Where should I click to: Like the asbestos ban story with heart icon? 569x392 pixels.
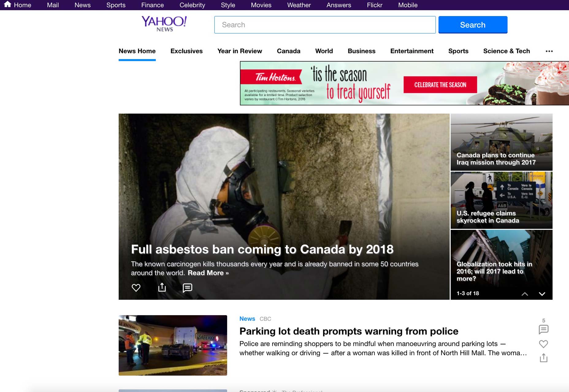point(136,288)
